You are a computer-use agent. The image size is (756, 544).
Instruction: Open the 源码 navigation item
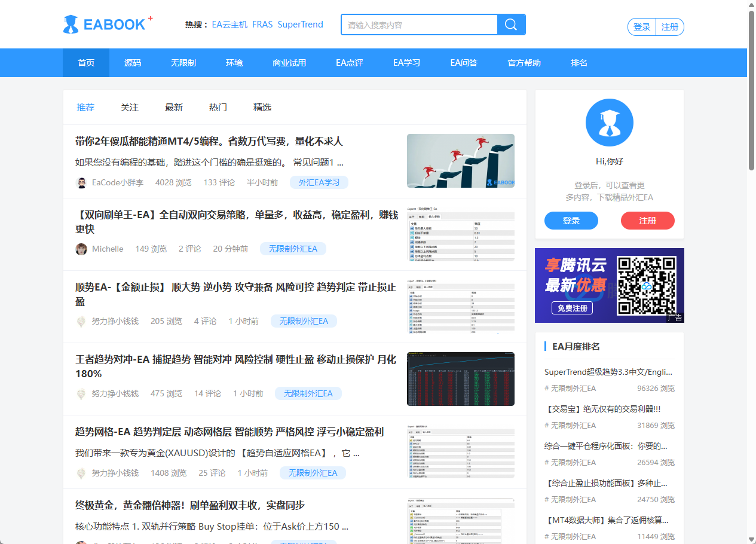(x=133, y=63)
